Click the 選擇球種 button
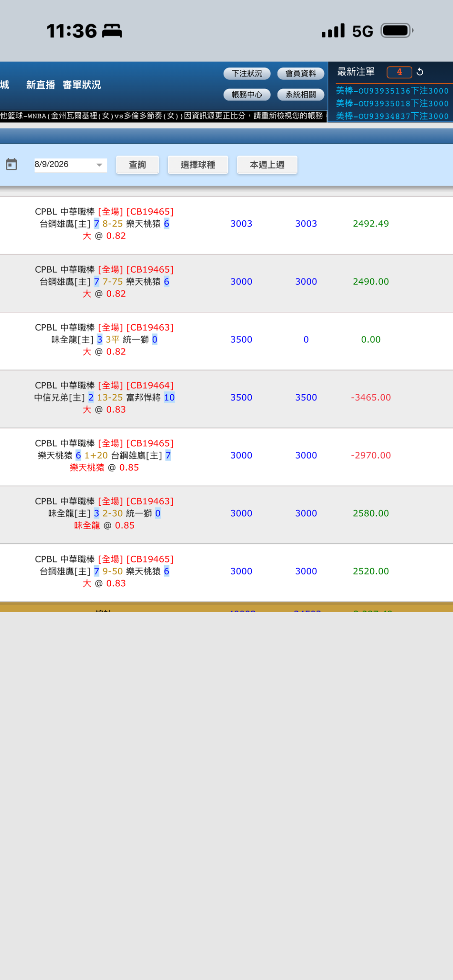The width and height of the screenshot is (453, 980). pyautogui.click(x=198, y=165)
